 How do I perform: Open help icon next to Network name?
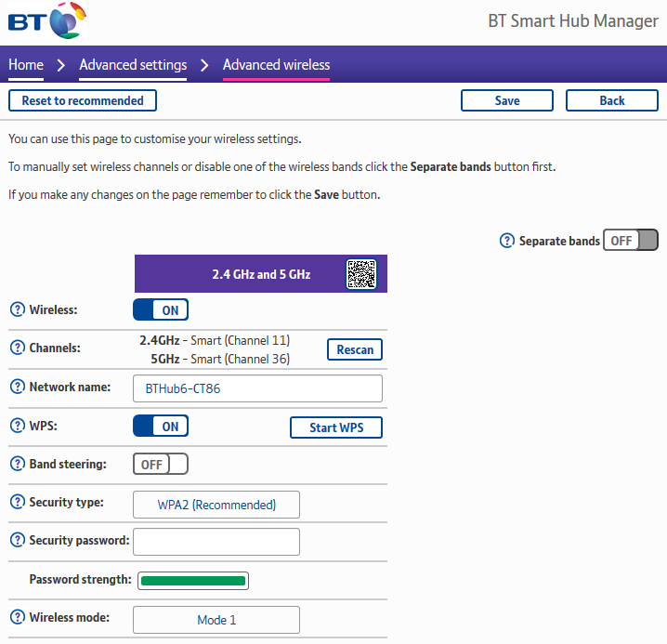pyautogui.click(x=18, y=387)
